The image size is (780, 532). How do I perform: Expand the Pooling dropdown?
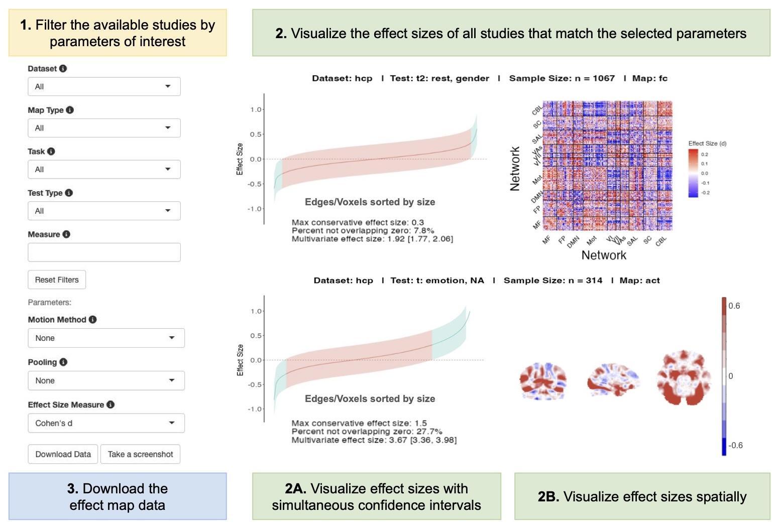(x=106, y=380)
